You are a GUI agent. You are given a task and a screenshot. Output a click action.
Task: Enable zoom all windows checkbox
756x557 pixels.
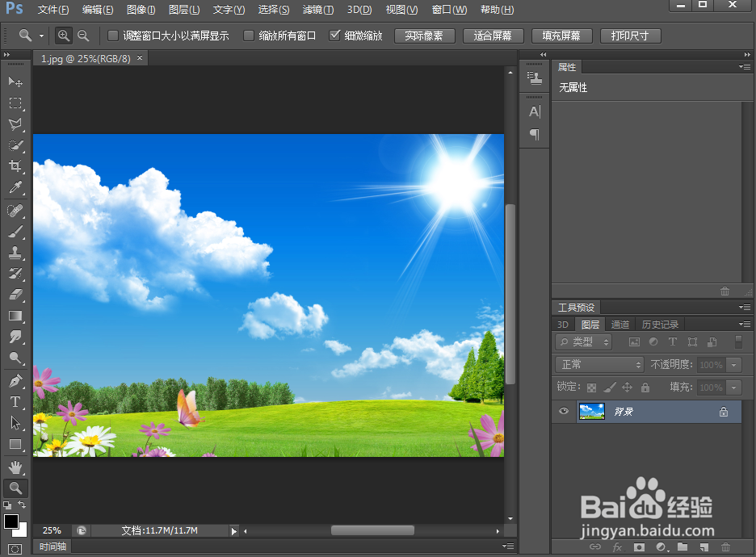tap(249, 36)
